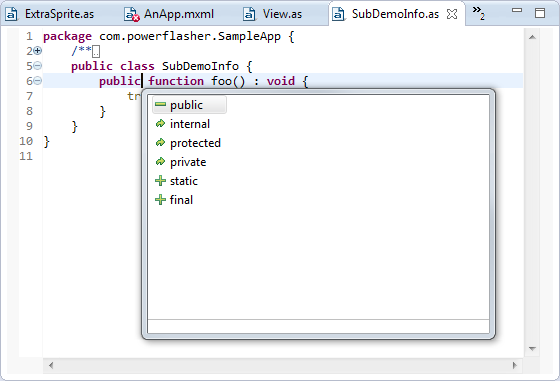Click line number 8 in the gutter

pos(29,111)
